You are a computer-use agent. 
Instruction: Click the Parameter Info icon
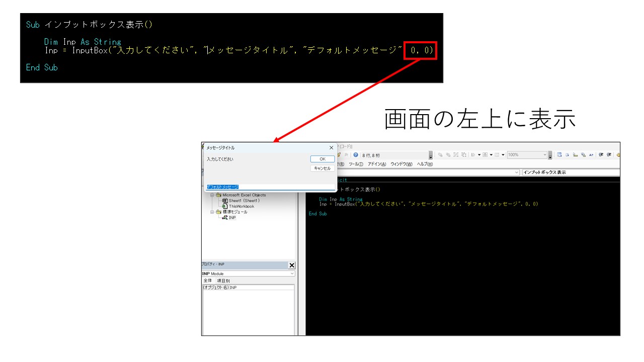tap(583, 155)
